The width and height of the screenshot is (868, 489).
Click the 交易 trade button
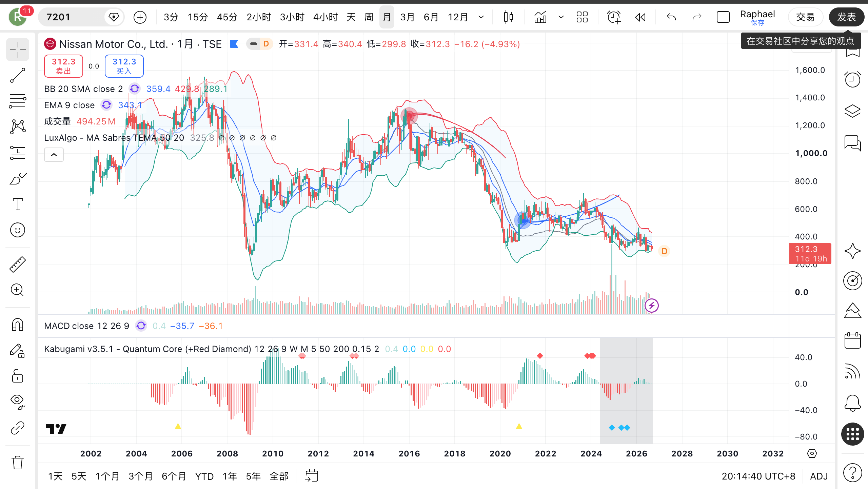point(805,17)
